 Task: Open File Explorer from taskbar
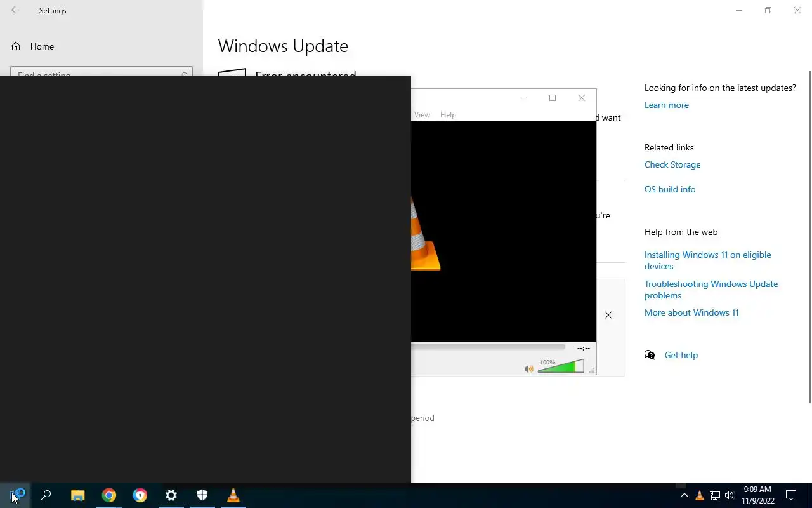tap(77, 495)
